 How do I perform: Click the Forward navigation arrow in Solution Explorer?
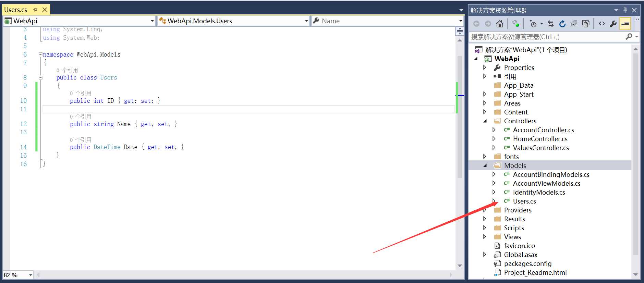point(488,24)
